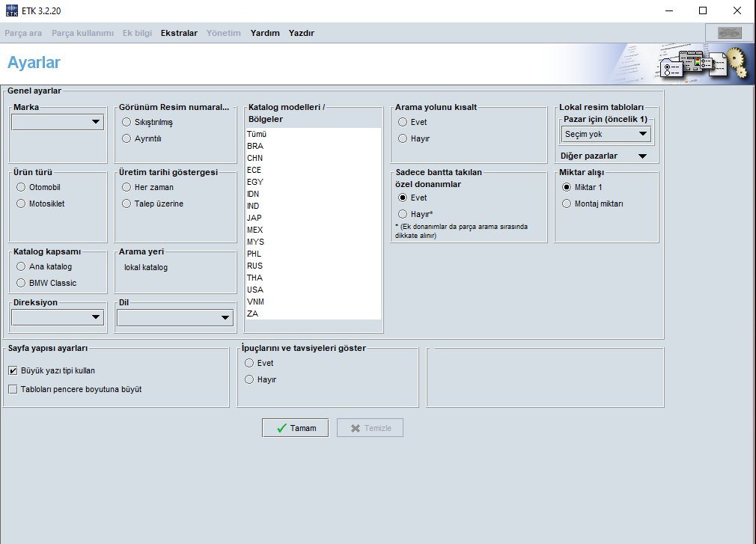Select Montaj miktarı quantity option
Screen dimensions: 756x544
coord(567,204)
